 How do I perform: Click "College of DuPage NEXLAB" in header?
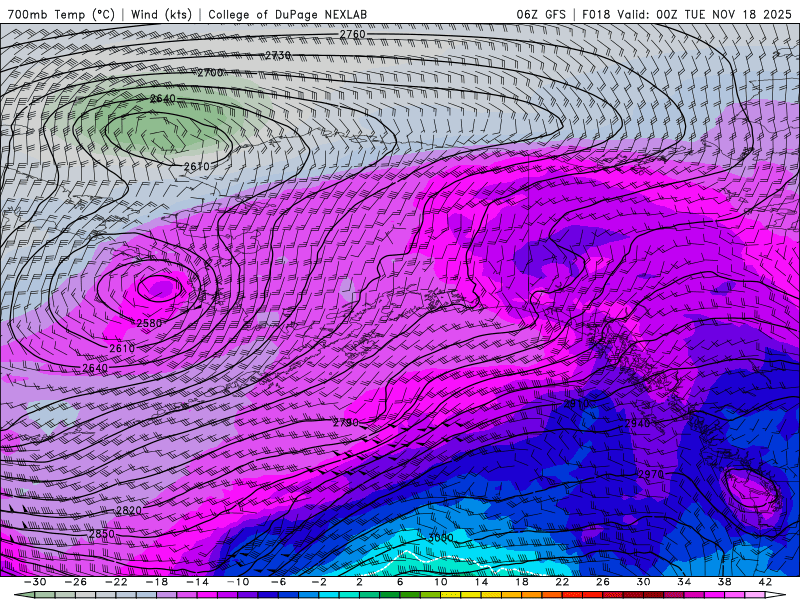(287, 14)
